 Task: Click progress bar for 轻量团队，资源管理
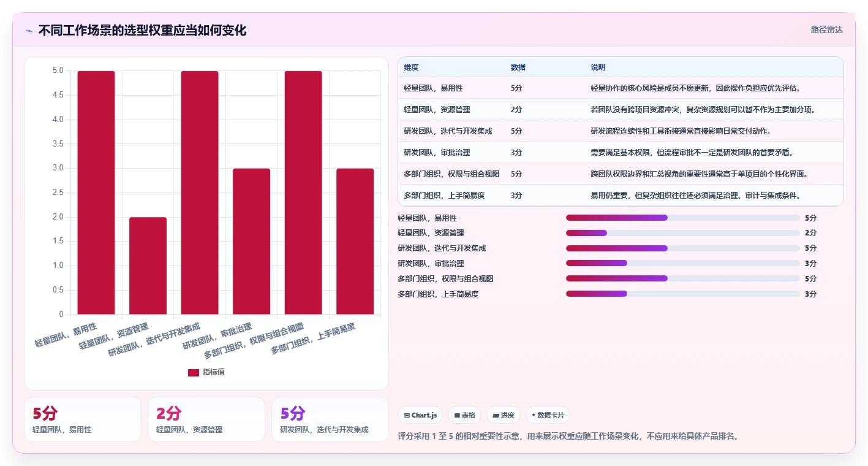tap(683, 233)
